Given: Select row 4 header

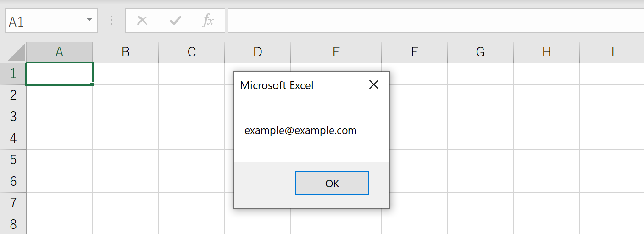Looking at the screenshot, I should pyautogui.click(x=13, y=138).
